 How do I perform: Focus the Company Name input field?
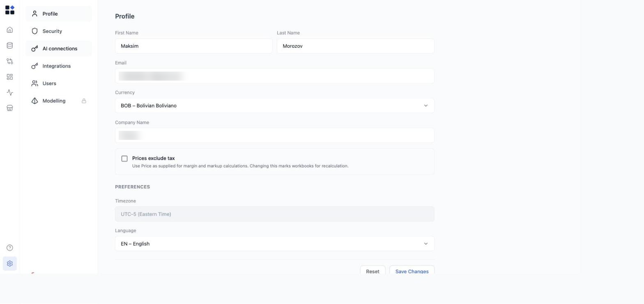pos(274,136)
